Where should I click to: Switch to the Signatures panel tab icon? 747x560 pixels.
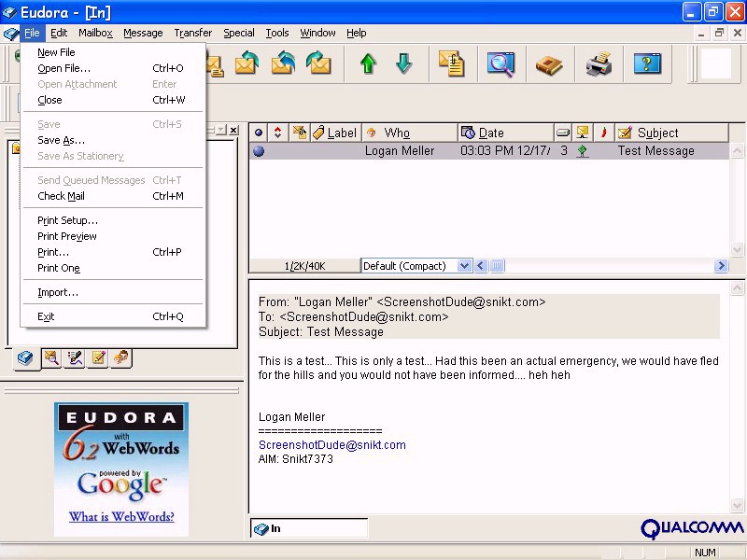(75, 357)
